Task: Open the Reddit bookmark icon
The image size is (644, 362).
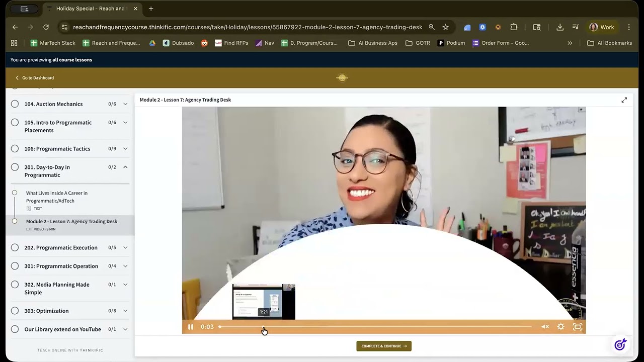Action: click(x=204, y=43)
